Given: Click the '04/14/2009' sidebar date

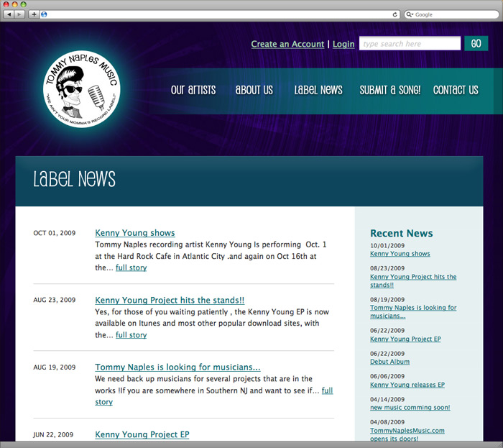Looking at the screenshot, I should [387, 399].
